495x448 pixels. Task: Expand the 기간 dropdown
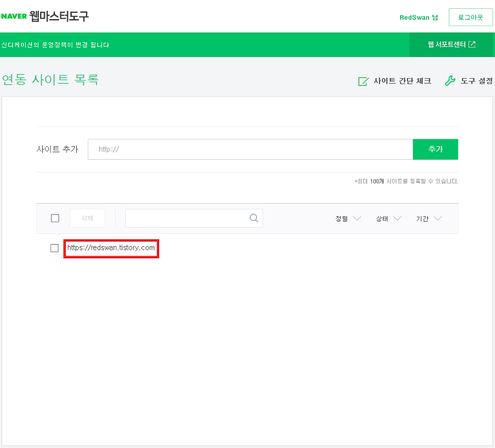(x=429, y=218)
